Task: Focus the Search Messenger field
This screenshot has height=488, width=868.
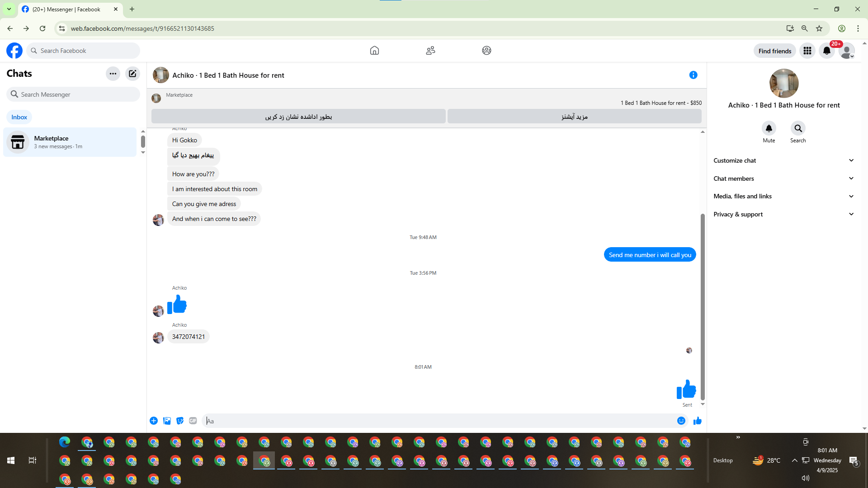Action: point(73,94)
